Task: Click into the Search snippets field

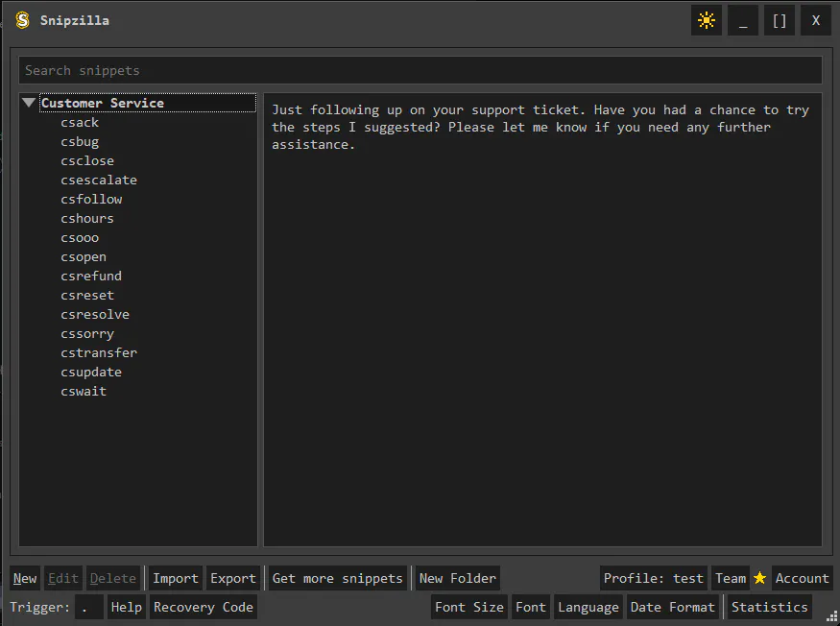Action: coord(420,70)
